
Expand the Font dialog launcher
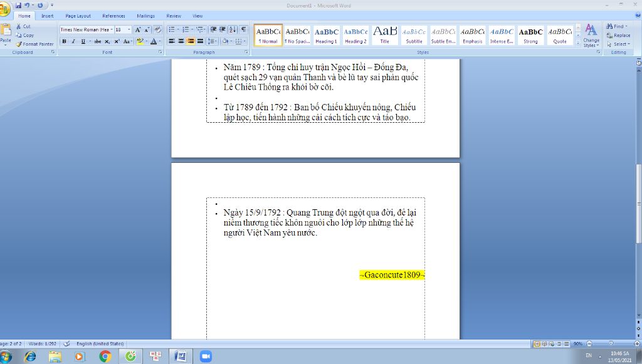pyautogui.click(x=160, y=53)
